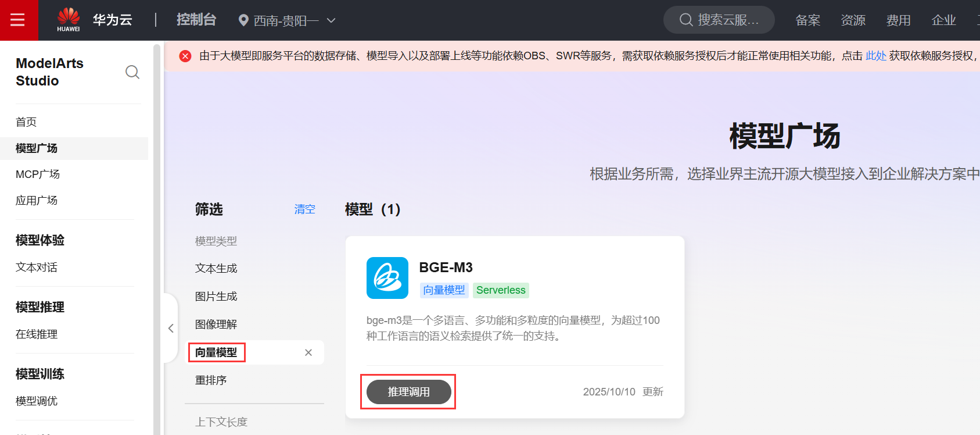
Task: Click the BGE-M3 model icon
Action: pos(387,278)
